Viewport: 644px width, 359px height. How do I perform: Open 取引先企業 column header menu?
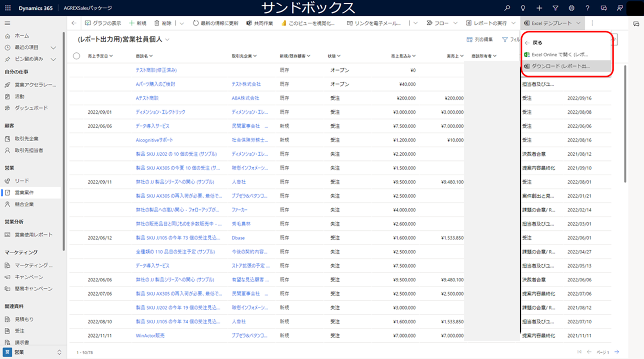244,56
